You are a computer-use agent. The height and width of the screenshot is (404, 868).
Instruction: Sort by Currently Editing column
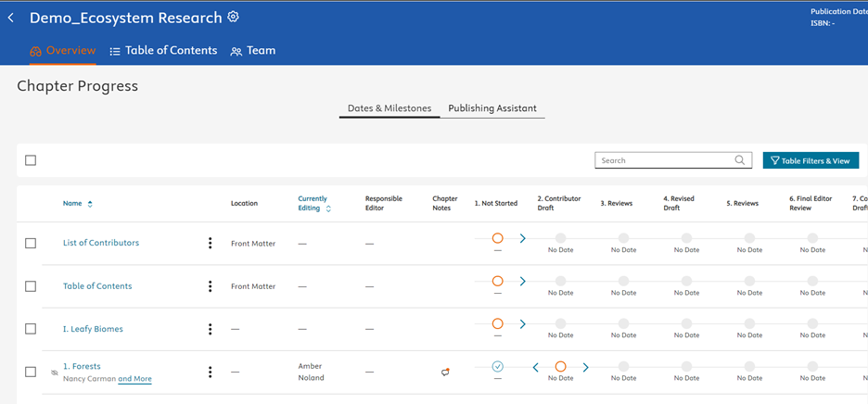click(x=314, y=203)
